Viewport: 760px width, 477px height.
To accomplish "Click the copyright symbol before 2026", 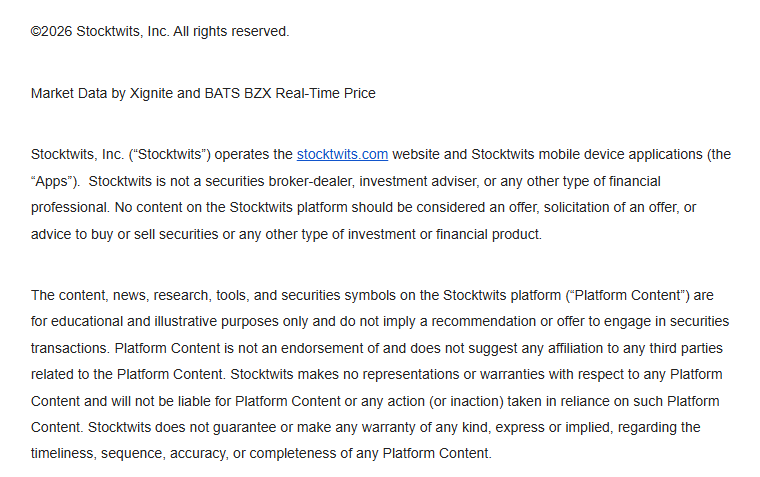I will [x=36, y=32].
